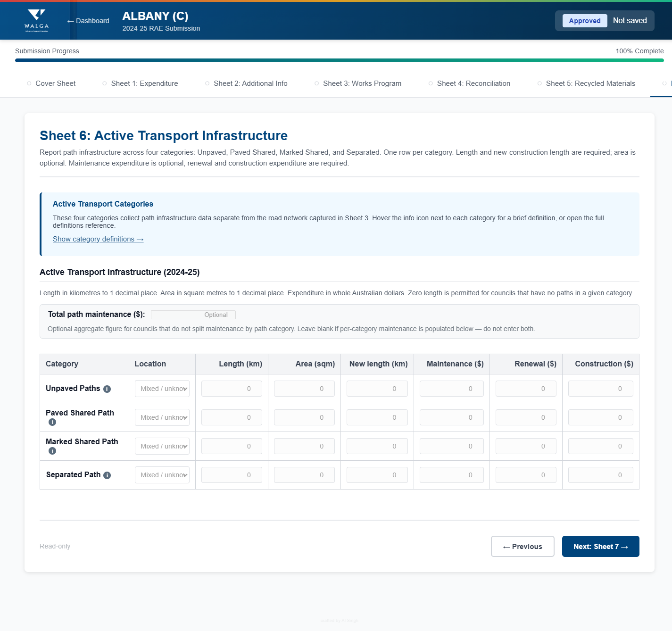
Task: Click '2024-25 RAE Submission' subtitle
Action: click(161, 28)
